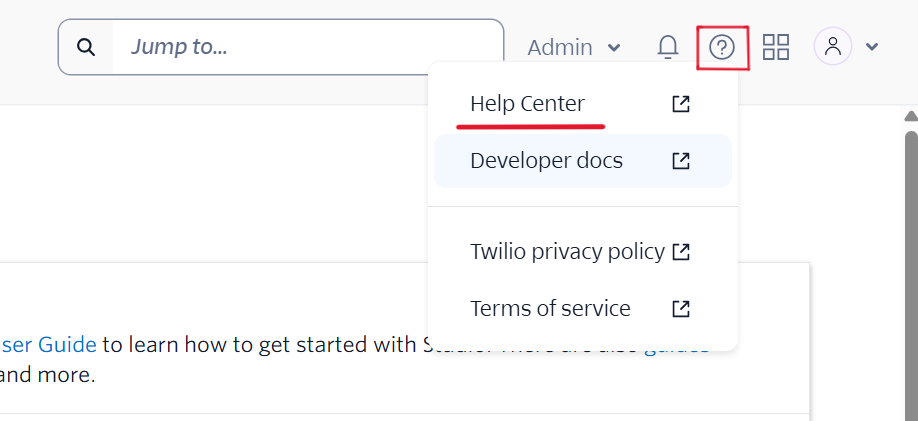Click the Admin label in header

pos(560,48)
